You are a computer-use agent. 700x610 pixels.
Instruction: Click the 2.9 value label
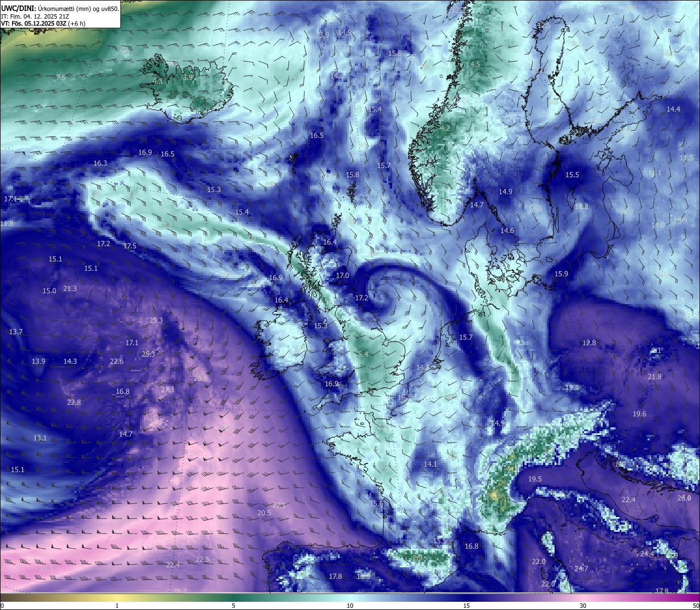pyautogui.click(x=417, y=557)
